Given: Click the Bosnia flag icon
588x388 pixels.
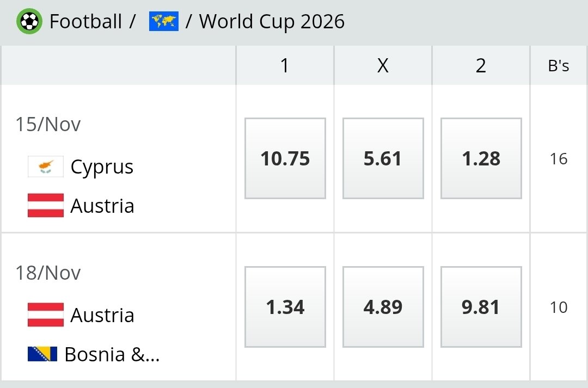Looking at the screenshot, I should (42, 354).
